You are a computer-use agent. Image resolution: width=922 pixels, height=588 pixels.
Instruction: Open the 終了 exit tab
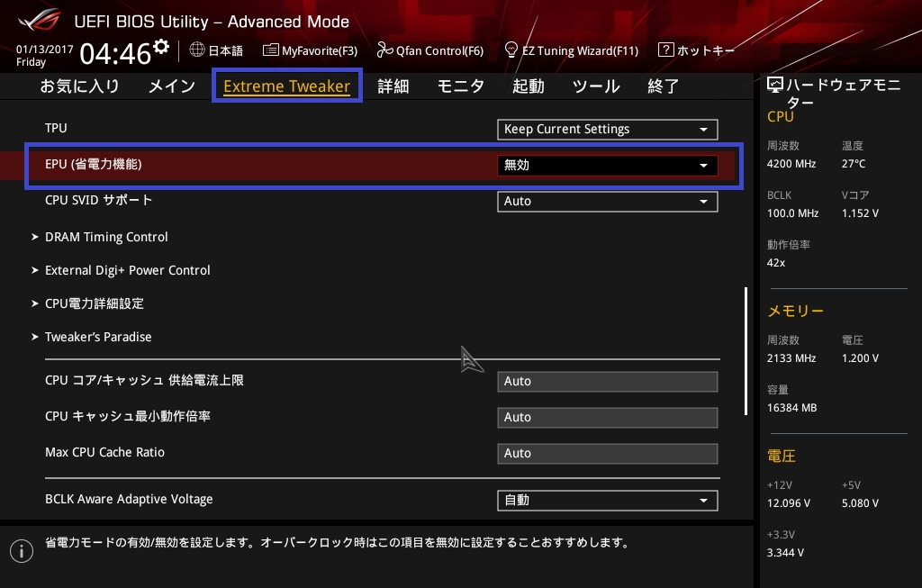664,86
